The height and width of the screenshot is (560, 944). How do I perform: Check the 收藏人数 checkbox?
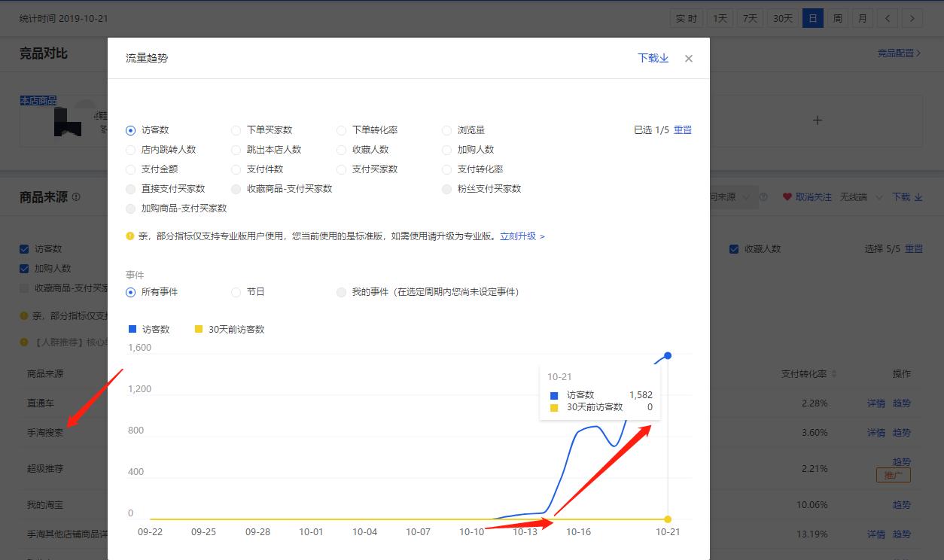(x=734, y=249)
